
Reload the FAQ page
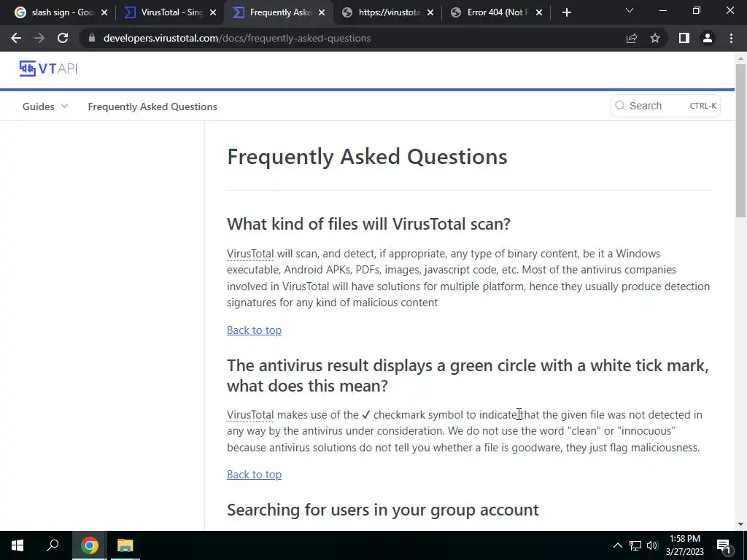pos(63,38)
